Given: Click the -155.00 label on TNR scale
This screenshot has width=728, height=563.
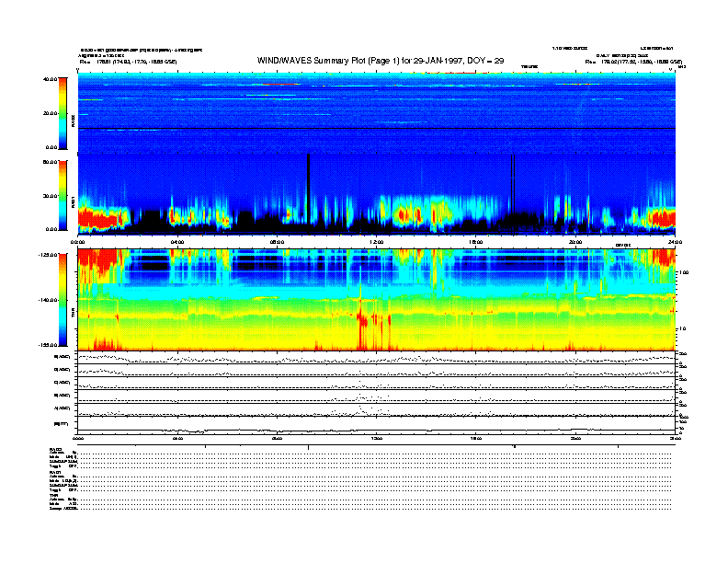Looking at the screenshot, I should (49, 345).
